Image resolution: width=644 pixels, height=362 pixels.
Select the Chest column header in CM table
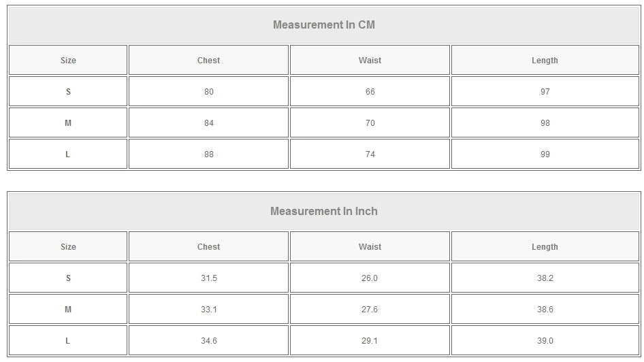[208, 61]
